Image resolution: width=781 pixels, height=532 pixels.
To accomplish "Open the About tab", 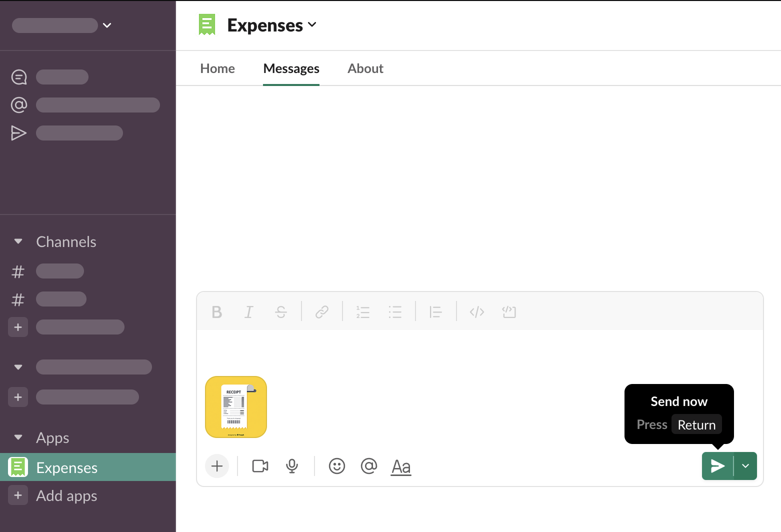I will [x=365, y=68].
